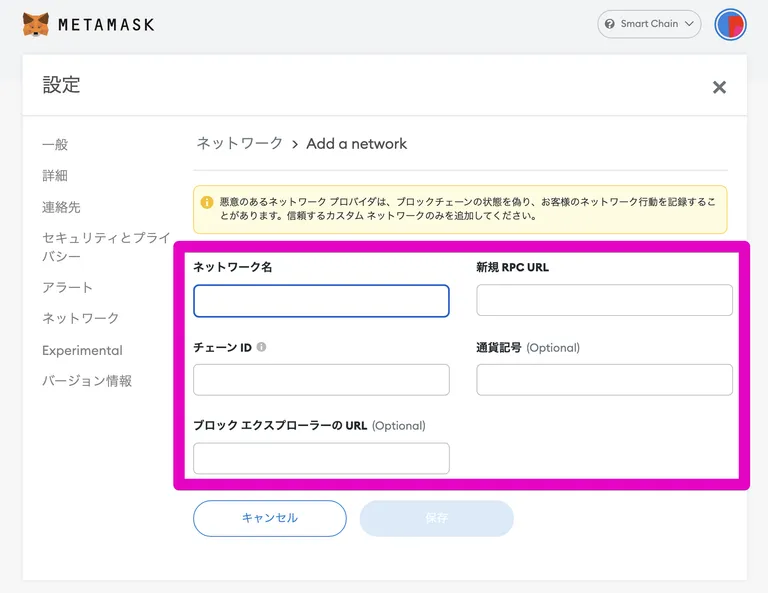768x593 pixels.
Task: Open 一般 settings section
Action: point(55,144)
